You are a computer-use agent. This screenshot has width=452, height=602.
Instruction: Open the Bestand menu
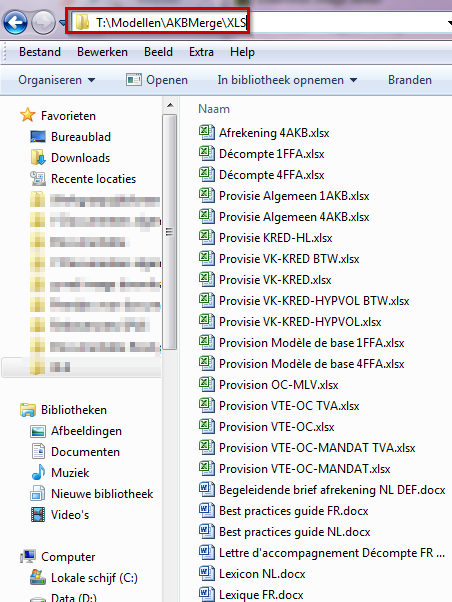[x=40, y=52]
